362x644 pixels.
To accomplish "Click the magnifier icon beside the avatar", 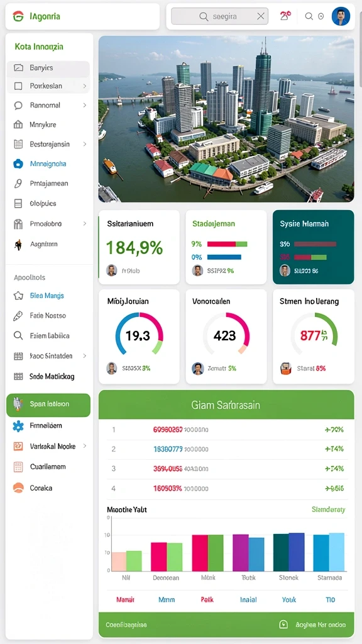I will tap(309, 16).
